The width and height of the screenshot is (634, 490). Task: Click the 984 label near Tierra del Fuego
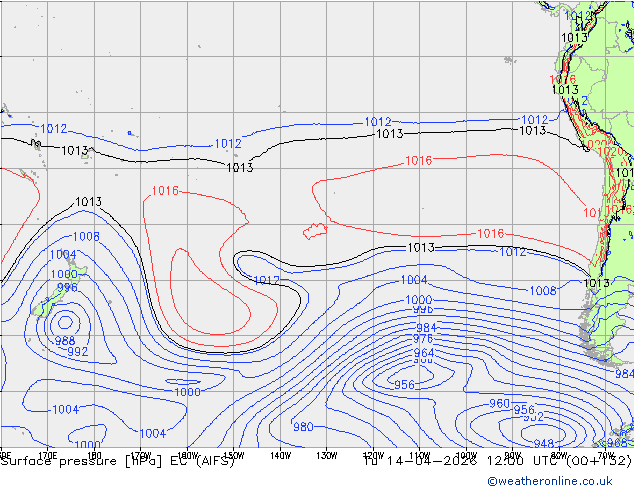coord(624,374)
